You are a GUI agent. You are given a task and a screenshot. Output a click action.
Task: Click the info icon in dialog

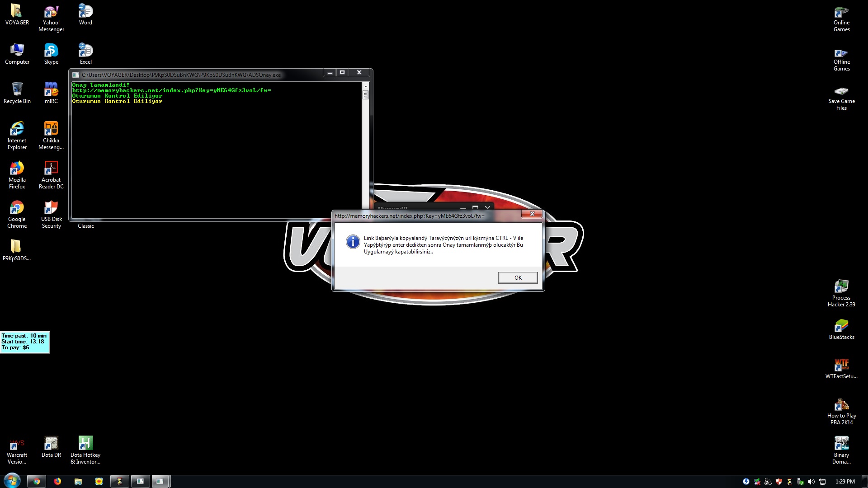point(353,242)
